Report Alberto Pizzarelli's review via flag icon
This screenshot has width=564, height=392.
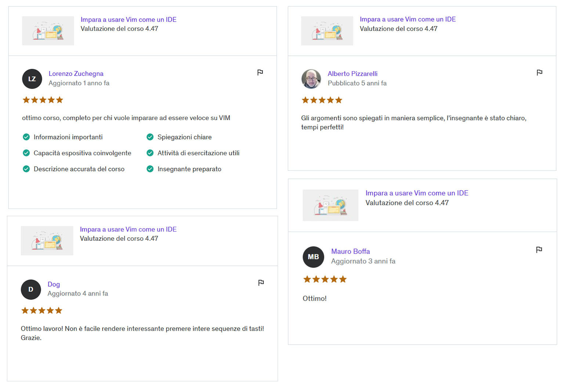click(x=539, y=72)
